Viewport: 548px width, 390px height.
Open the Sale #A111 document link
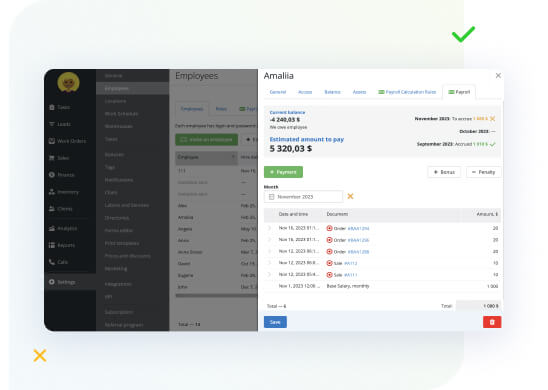tap(351, 275)
